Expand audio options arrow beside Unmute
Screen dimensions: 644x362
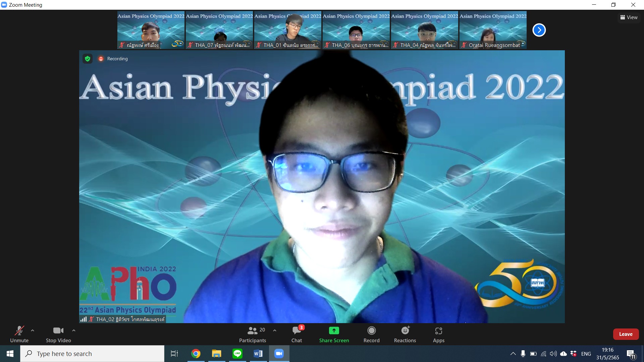pyautogui.click(x=33, y=330)
